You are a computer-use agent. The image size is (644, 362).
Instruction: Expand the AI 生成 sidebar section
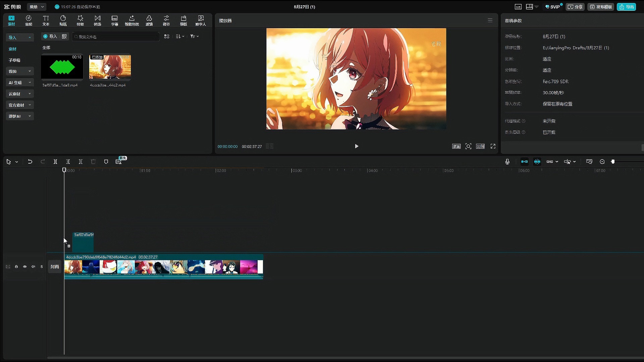pyautogui.click(x=20, y=82)
